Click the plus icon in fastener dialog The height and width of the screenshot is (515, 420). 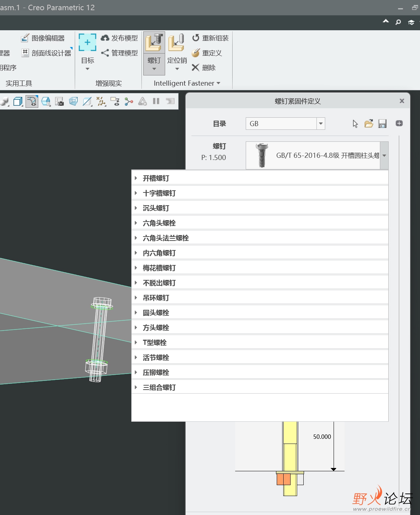click(399, 124)
